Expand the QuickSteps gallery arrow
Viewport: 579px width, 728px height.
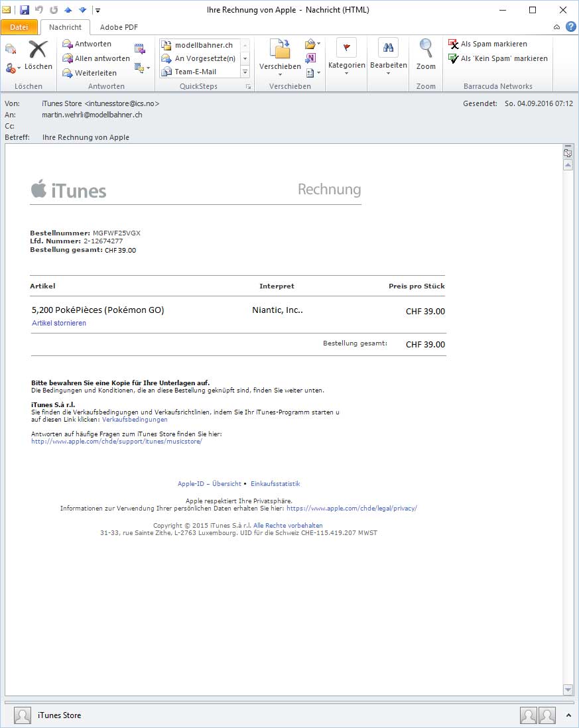coord(247,72)
